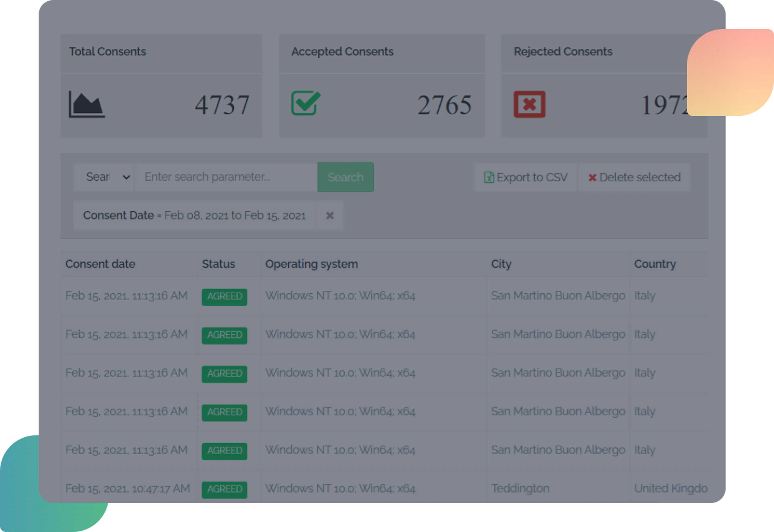Click the X icon to remove the Consent Date filter

tap(330, 216)
